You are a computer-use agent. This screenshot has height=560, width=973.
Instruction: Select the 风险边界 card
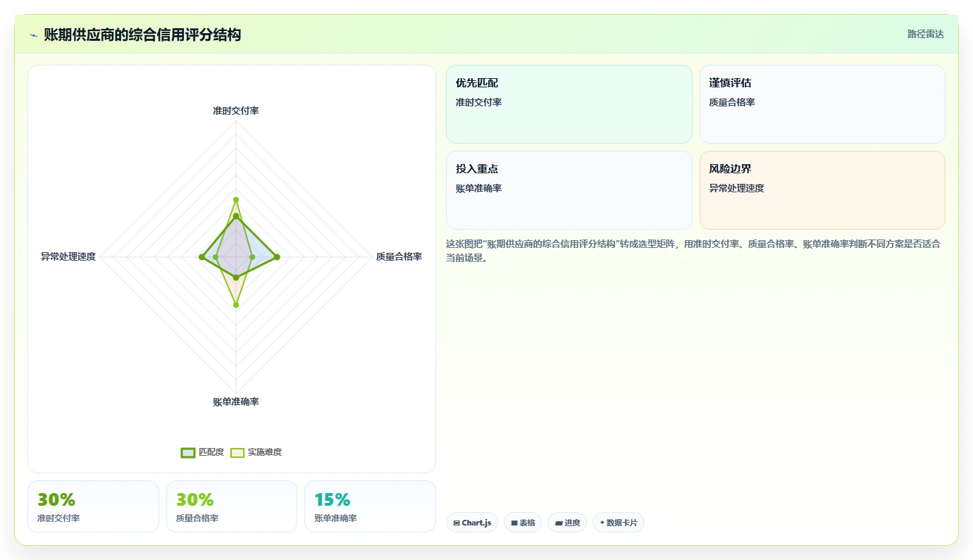point(822,190)
